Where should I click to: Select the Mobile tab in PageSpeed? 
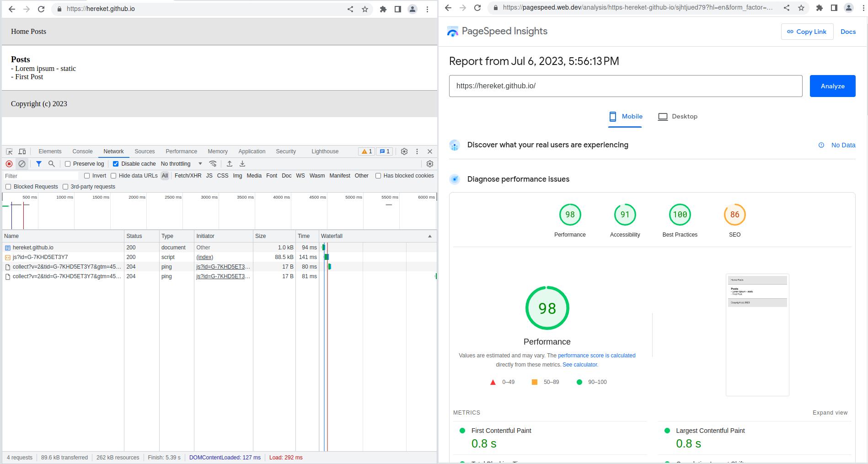(625, 117)
